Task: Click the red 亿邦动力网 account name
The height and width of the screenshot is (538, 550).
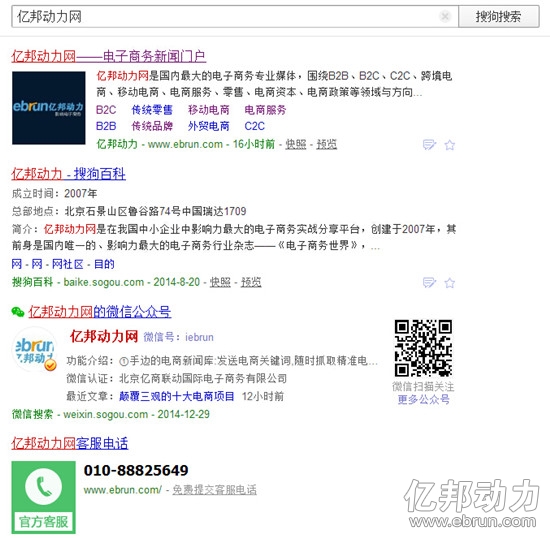Action: point(104,336)
